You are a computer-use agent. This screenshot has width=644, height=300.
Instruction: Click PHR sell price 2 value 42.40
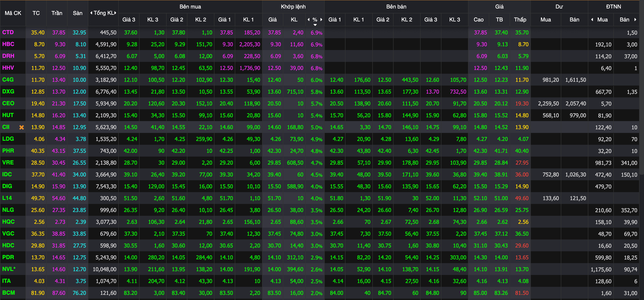[x=385, y=151]
